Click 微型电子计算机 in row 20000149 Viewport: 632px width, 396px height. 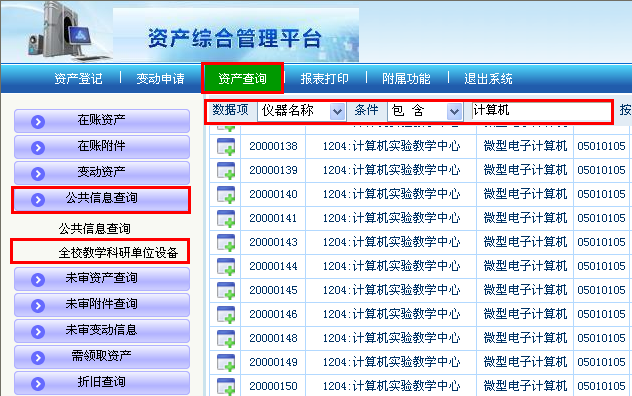click(x=525, y=362)
